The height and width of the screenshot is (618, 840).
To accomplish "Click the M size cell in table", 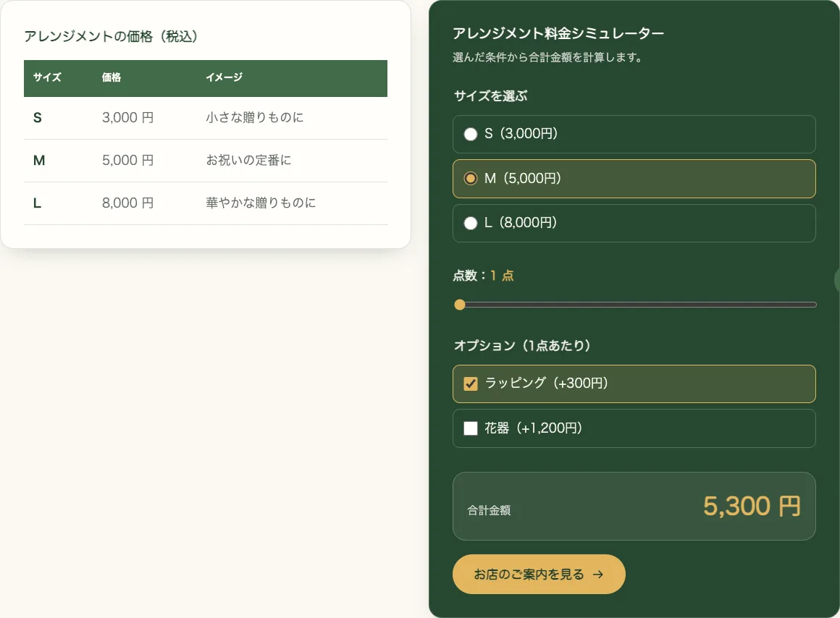I will 39,160.
